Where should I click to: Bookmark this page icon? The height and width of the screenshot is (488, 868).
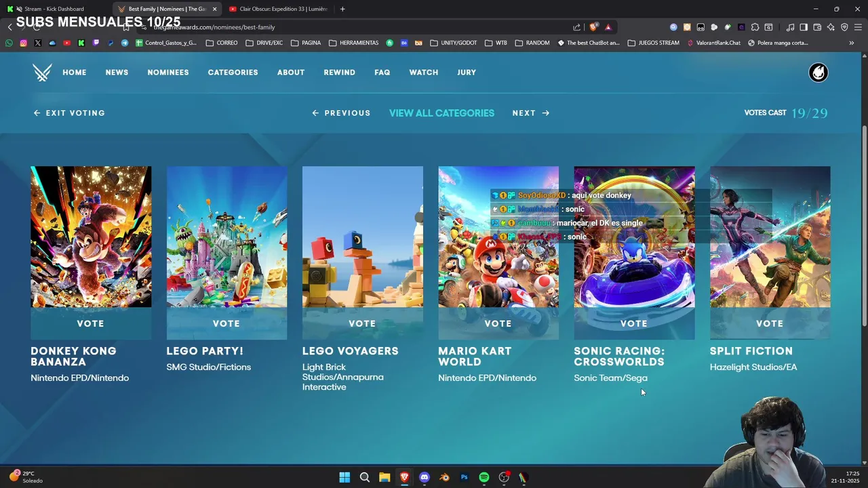[126, 27]
